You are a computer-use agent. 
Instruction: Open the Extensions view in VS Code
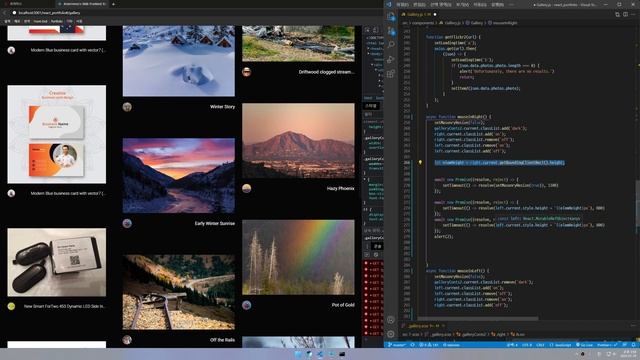pyautogui.click(x=391, y=73)
